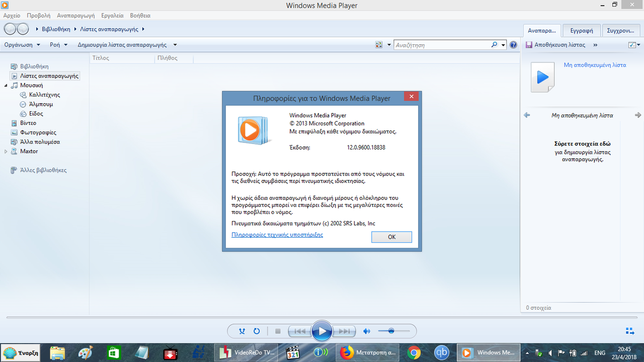The image size is (644, 362).
Task: Open the Εργαλεία menu
Action: (112, 16)
